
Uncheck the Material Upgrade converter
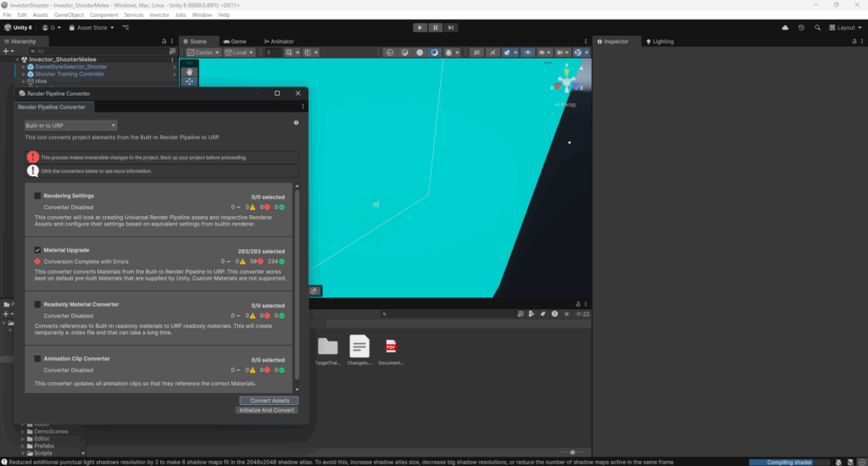(37, 251)
